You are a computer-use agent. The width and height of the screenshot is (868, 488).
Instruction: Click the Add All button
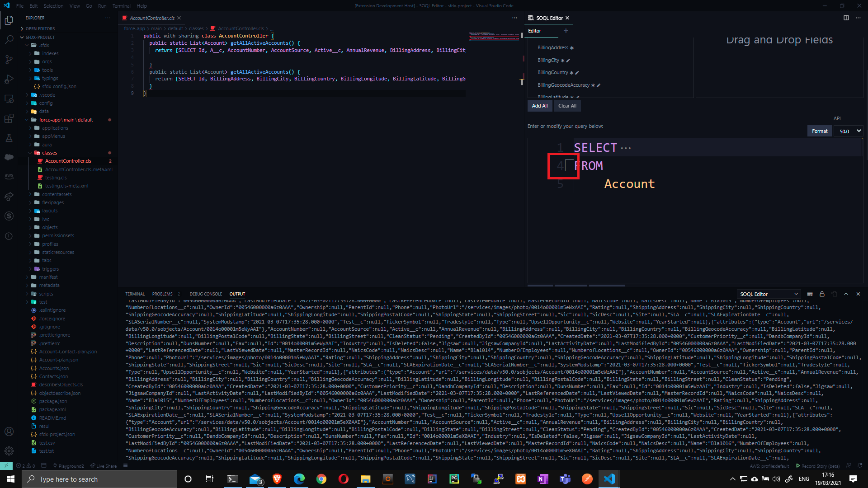pos(539,106)
